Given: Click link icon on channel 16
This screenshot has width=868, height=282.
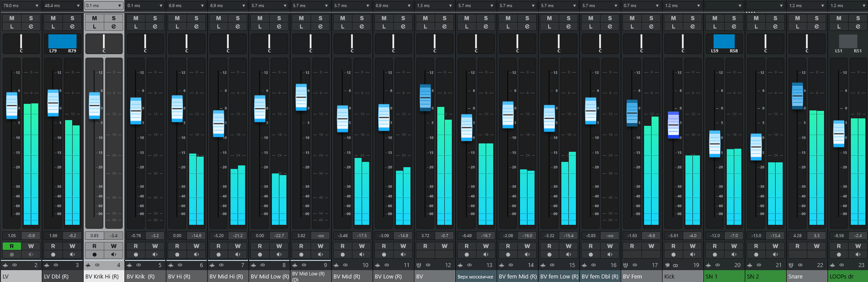Looking at the screenshot, I should click(x=593, y=265).
